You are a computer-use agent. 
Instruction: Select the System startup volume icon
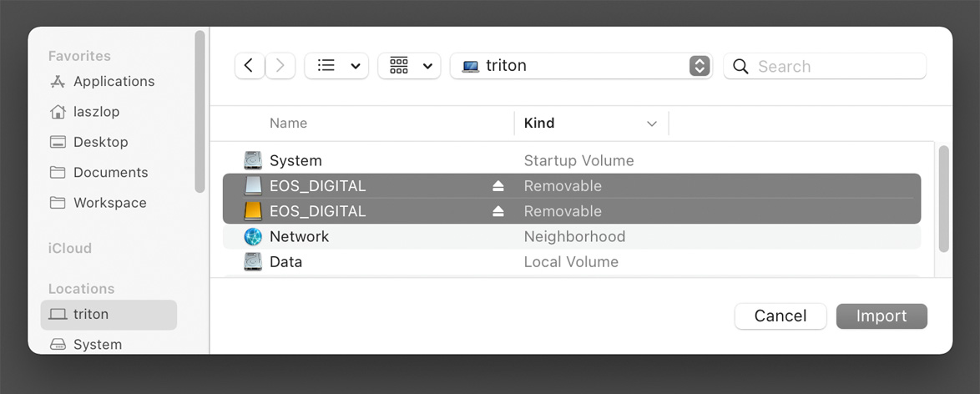[x=253, y=161]
